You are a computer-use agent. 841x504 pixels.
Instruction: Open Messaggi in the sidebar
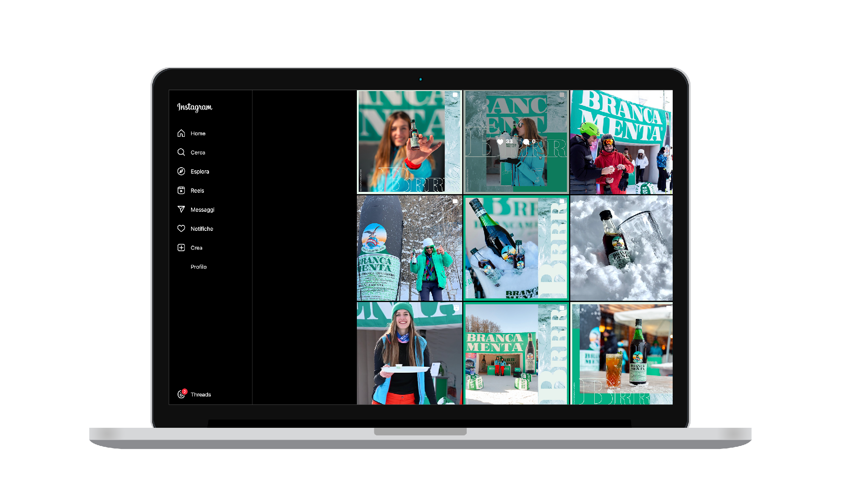coord(196,210)
